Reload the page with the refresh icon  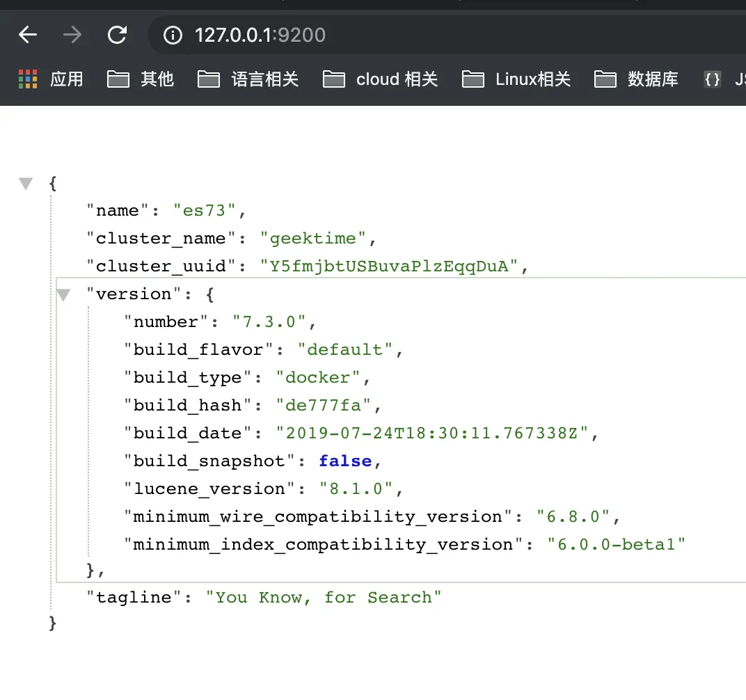pos(117,35)
